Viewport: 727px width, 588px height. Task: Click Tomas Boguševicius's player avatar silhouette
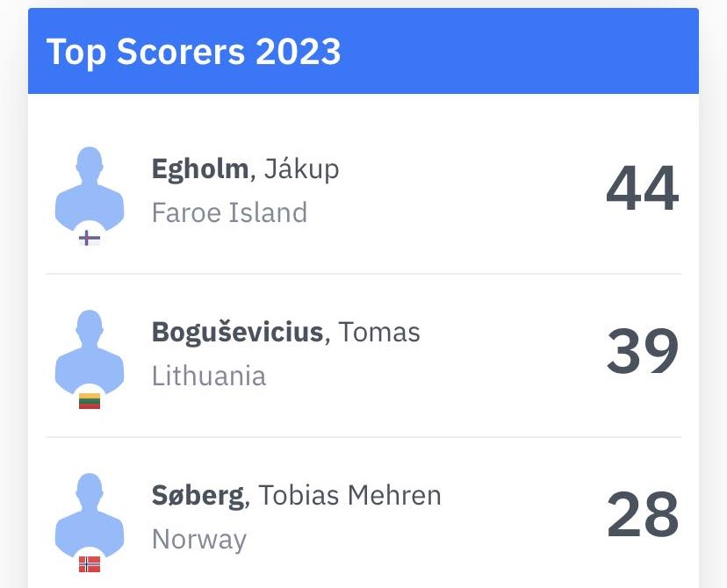click(90, 352)
